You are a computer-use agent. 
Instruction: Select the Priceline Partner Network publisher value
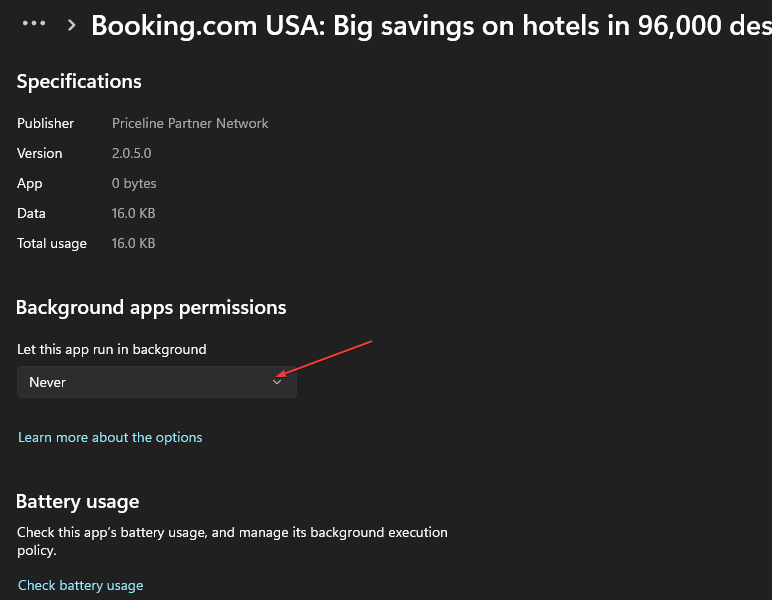coord(190,123)
